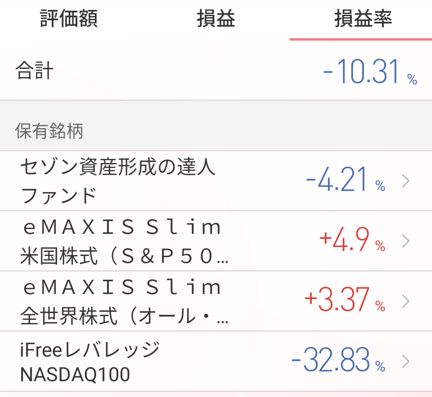Tap the -32.83% return value
The height and width of the screenshot is (397, 432).
pyautogui.click(x=338, y=360)
